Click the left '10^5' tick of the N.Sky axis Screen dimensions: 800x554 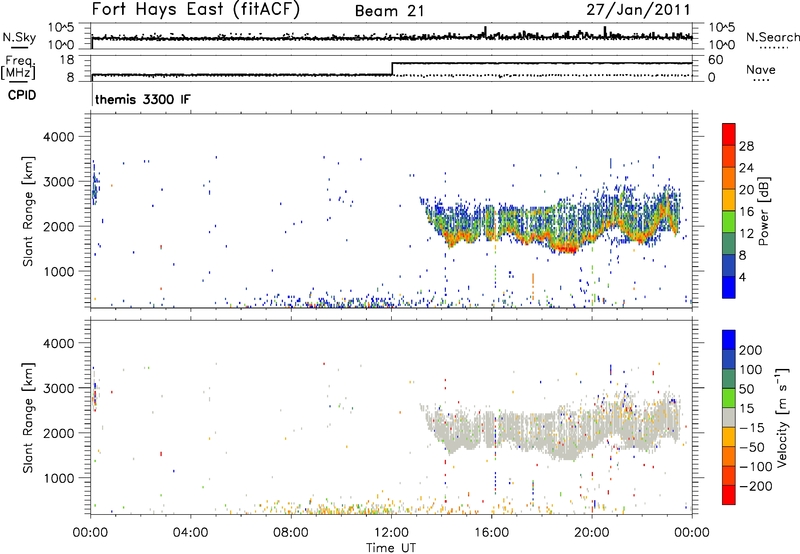[x=61, y=28]
